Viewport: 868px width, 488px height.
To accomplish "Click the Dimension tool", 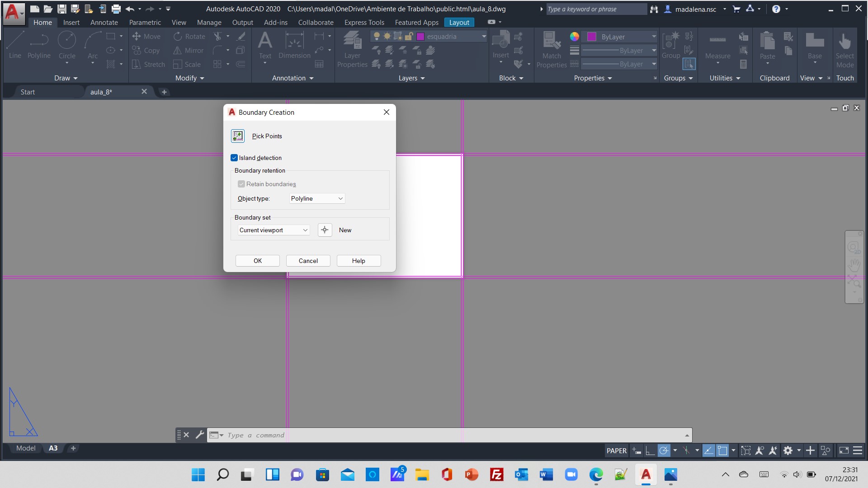I will point(294,45).
